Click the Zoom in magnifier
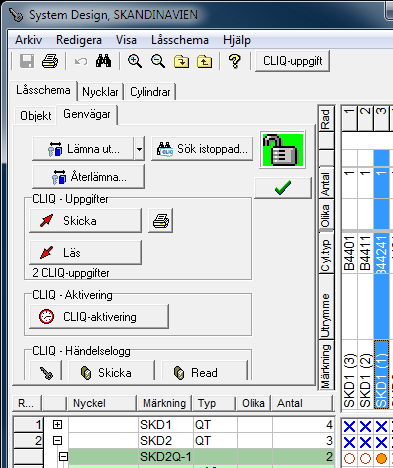Viewport: 393px width, 468px height. (135, 61)
